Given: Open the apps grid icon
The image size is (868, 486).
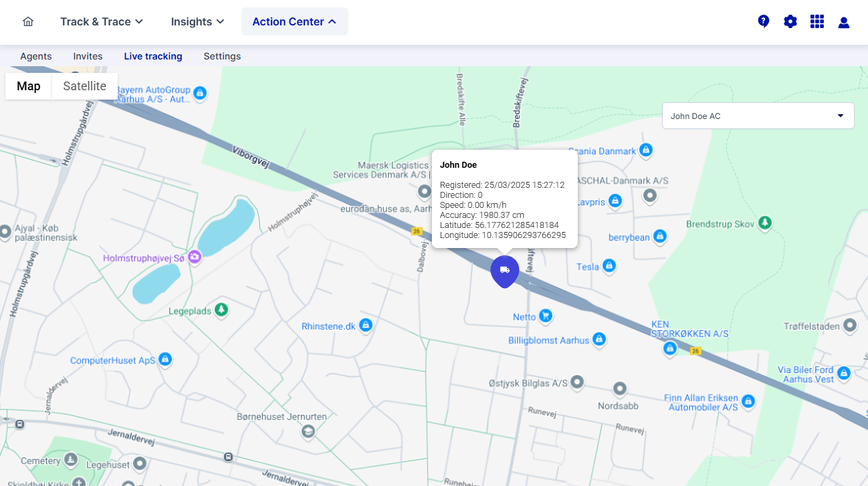Looking at the screenshot, I should coord(817,21).
